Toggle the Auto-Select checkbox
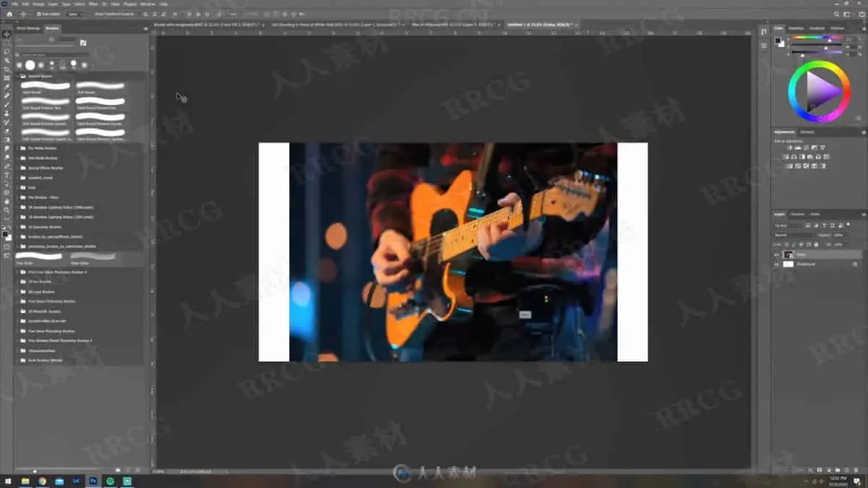868x488 pixels. (x=39, y=14)
